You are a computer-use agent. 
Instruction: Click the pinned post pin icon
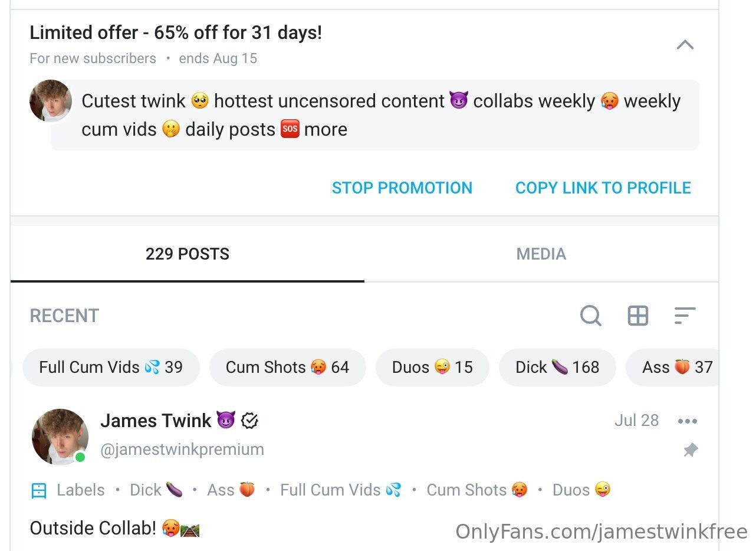point(691,451)
